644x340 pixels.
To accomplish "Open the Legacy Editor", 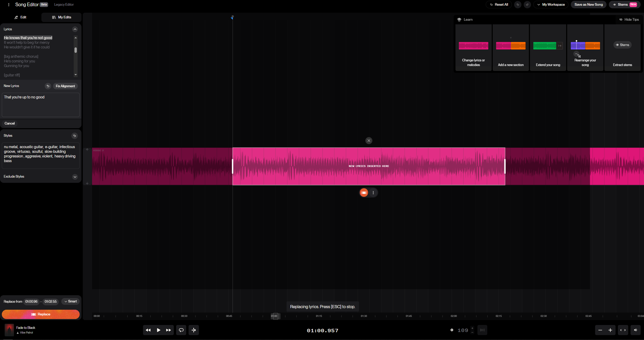I will click(x=64, y=5).
